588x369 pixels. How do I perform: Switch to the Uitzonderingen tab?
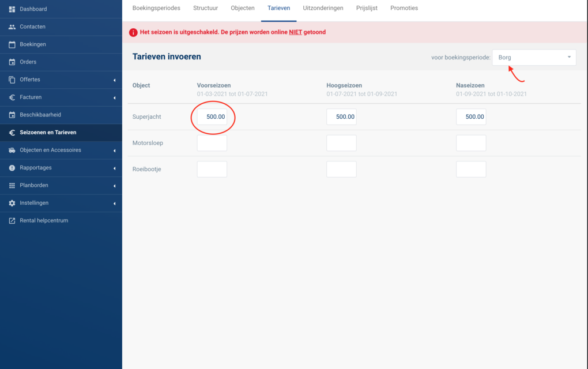click(323, 8)
